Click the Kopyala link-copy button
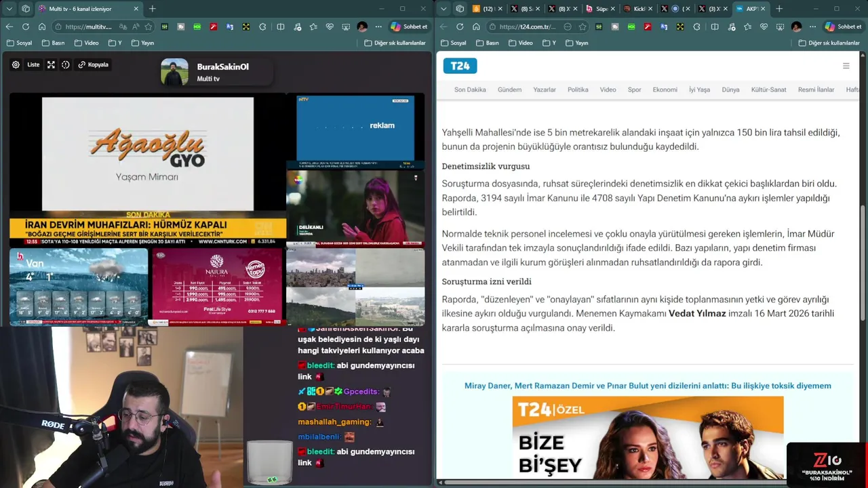 click(94, 65)
